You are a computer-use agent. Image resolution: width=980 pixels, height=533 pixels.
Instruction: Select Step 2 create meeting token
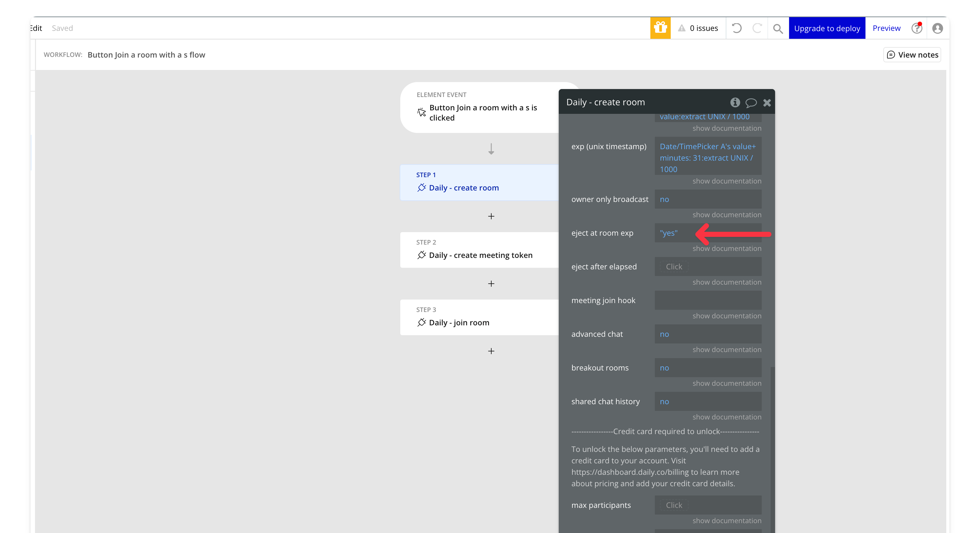point(480,255)
